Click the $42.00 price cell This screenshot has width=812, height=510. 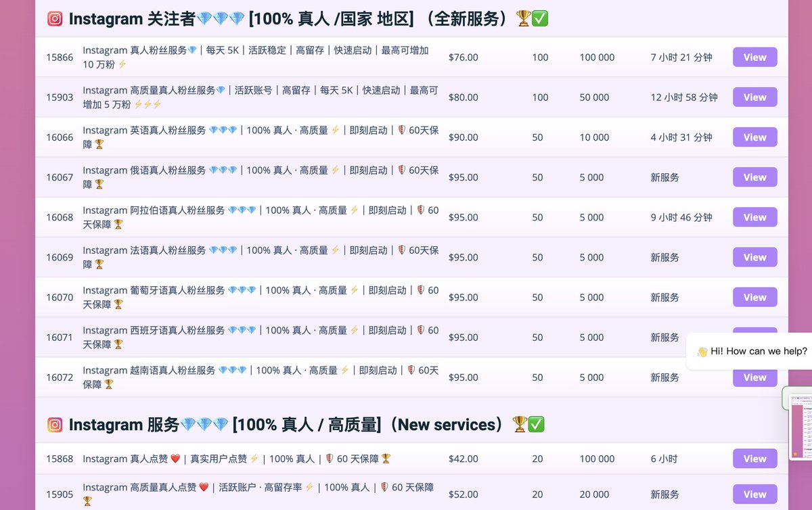[463, 459]
